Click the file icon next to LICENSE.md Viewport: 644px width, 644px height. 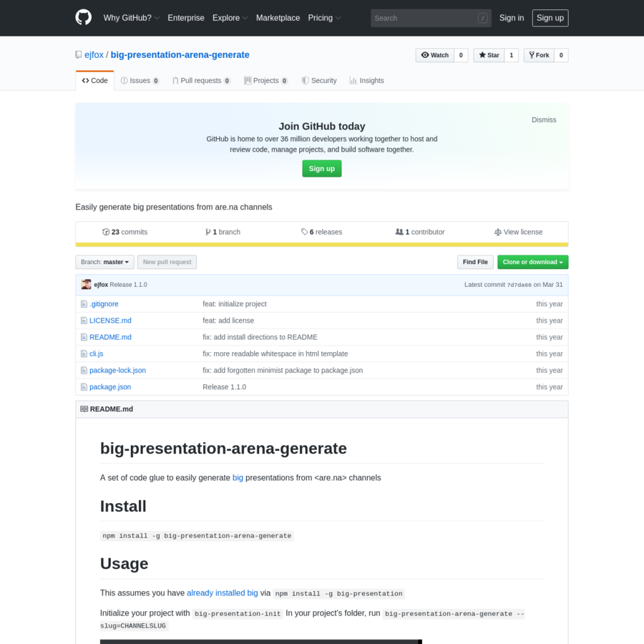(84, 321)
